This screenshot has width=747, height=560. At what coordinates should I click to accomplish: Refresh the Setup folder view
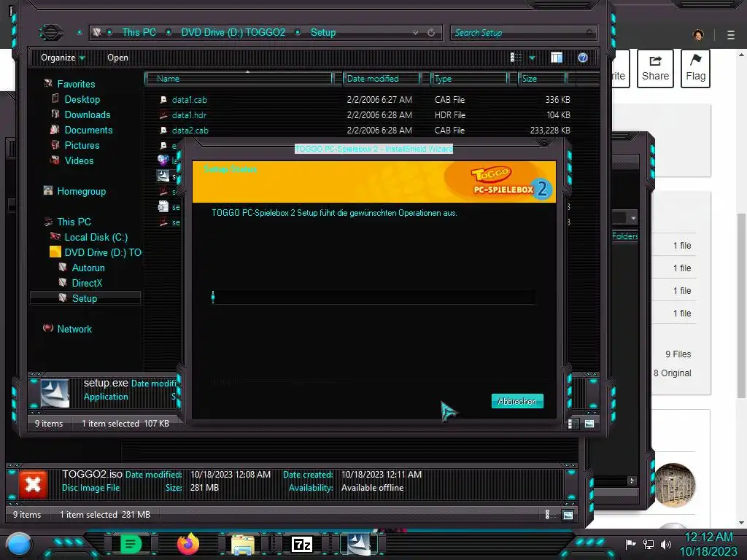tap(431, 32)
